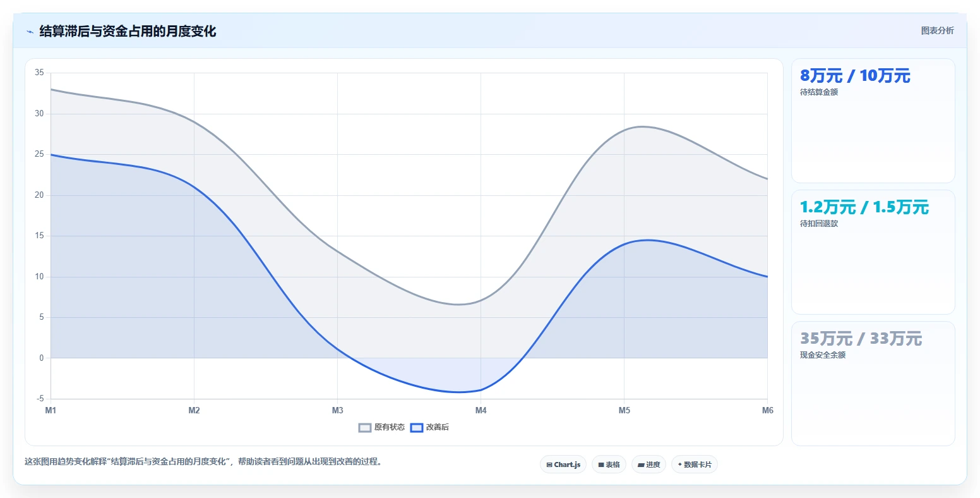The image size is (980, 498).
Task: Click the 改善后 legend label
Action: tap(438, 428)
